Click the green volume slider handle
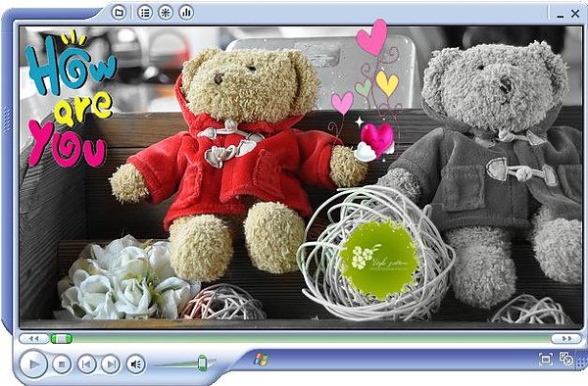The image size is (588, 386). point(202,362)
